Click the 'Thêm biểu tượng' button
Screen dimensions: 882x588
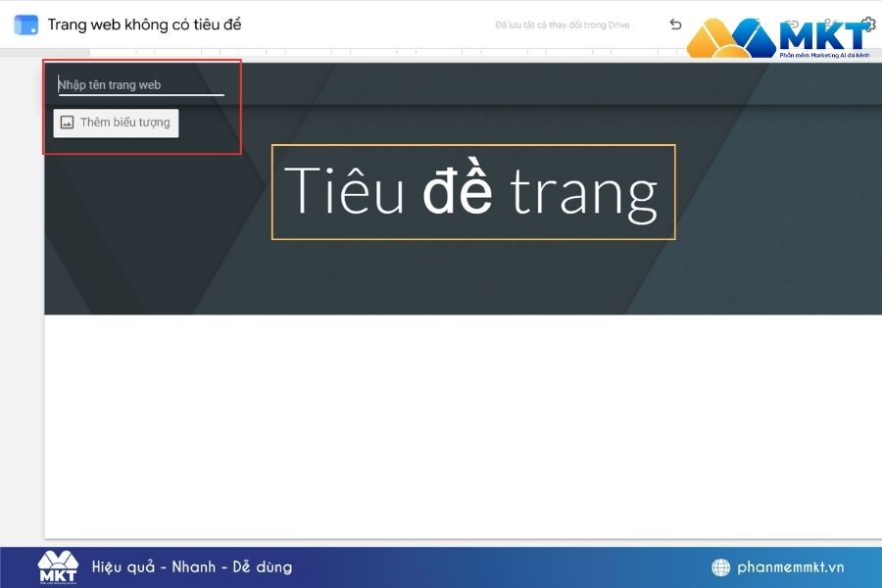coord(116,122)
